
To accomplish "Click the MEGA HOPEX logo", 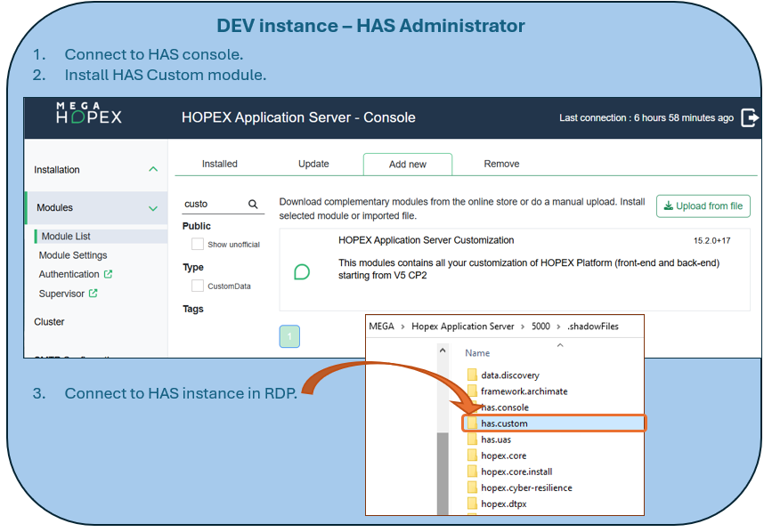I will coord(89,116).
